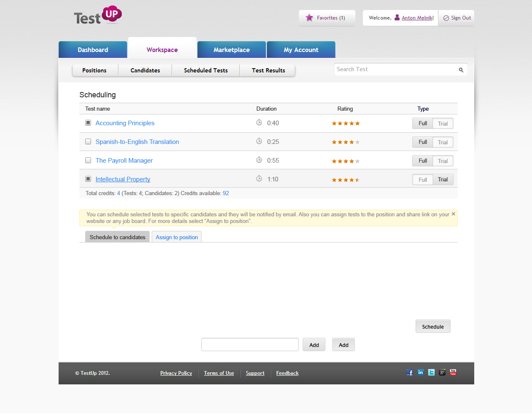The height and width of the screenshot is (416, 532).
Task: Set Accounting Principles type to Trial
Action: tap(443, 124)
